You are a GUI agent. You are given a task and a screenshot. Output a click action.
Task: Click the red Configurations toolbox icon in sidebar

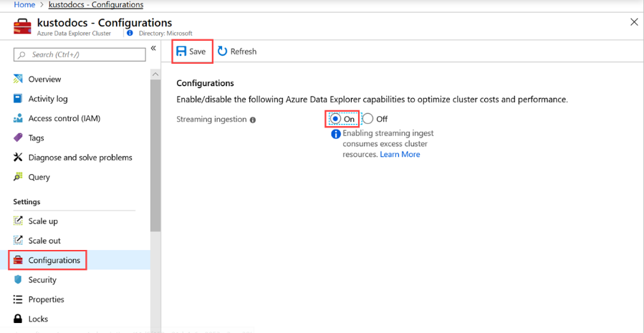(18, 261)
